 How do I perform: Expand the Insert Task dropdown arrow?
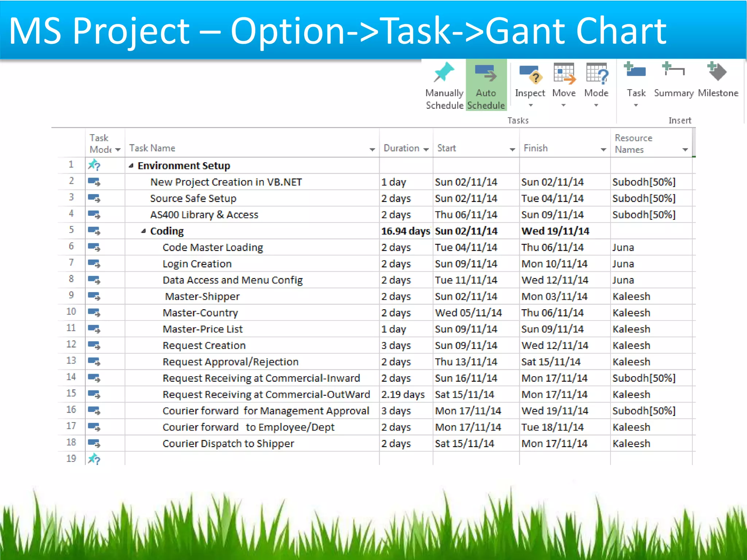point(636,105)
